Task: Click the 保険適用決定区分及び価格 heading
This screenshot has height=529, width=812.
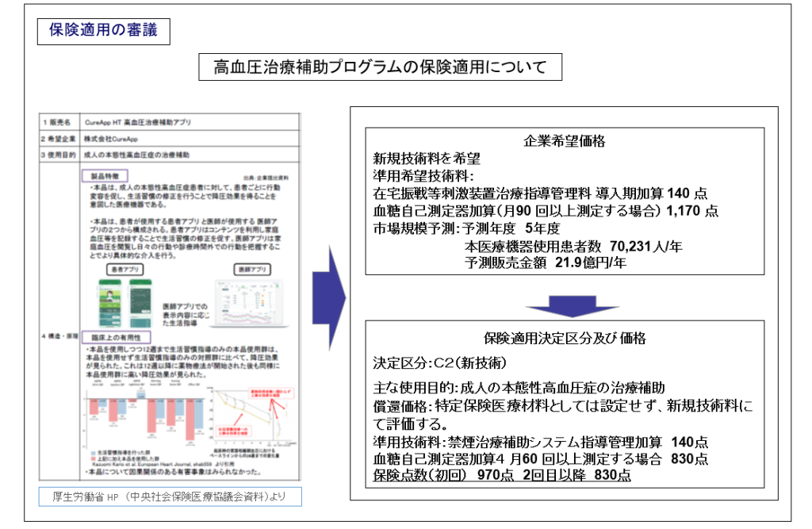Action: pyautogui.click(x=564, y=338)
